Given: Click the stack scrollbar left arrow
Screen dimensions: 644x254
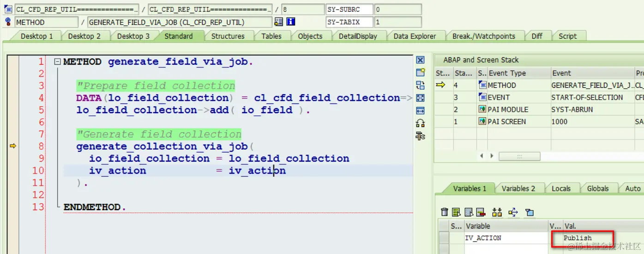Looking at the screenshot, I should pyautogui.click(x=482, y=156).
